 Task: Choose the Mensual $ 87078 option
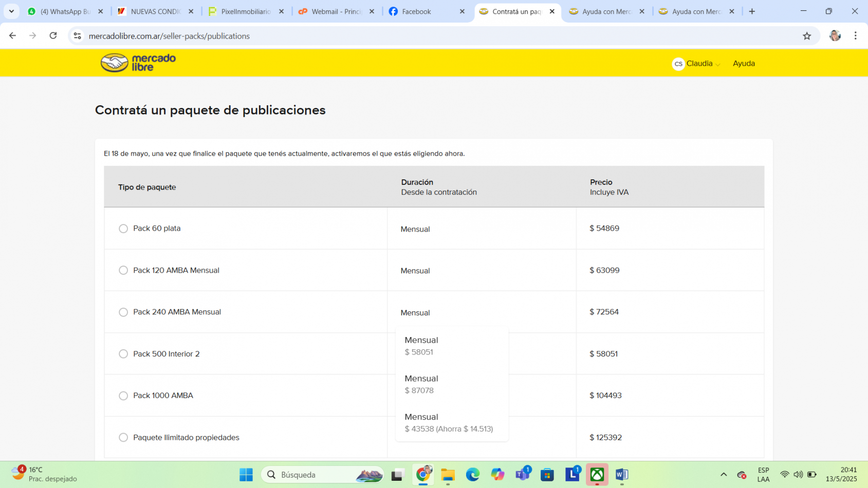pyautogui.click(x=452, y=384)
